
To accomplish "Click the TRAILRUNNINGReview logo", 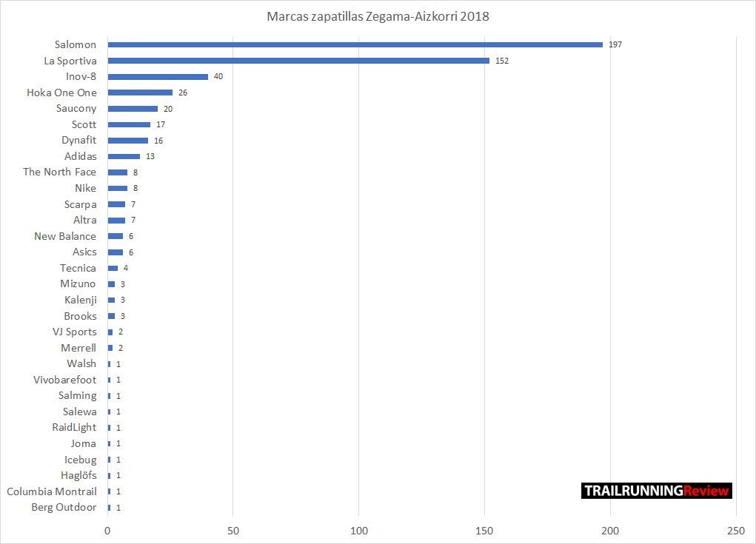I will click(657, 491).
